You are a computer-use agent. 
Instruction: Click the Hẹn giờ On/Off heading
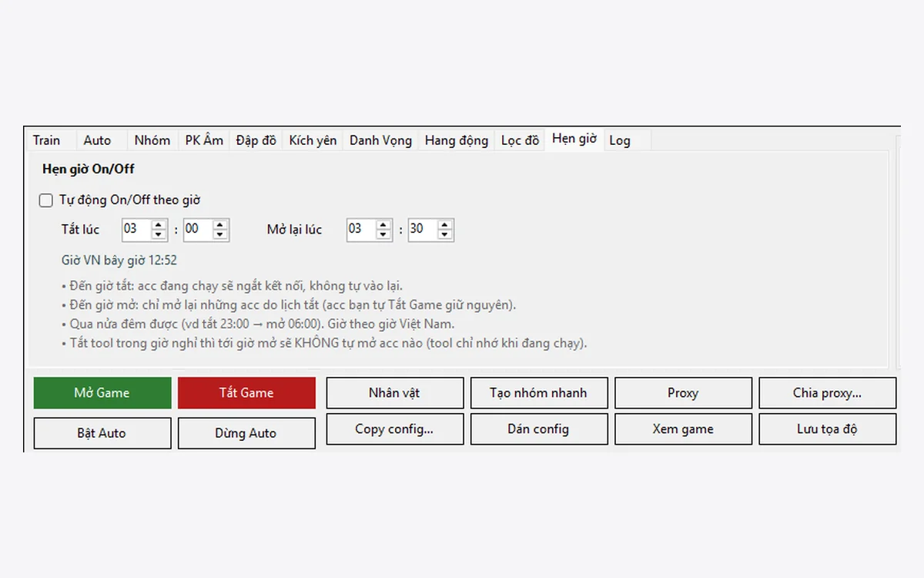pyautogui.click(x=89, y=169)
